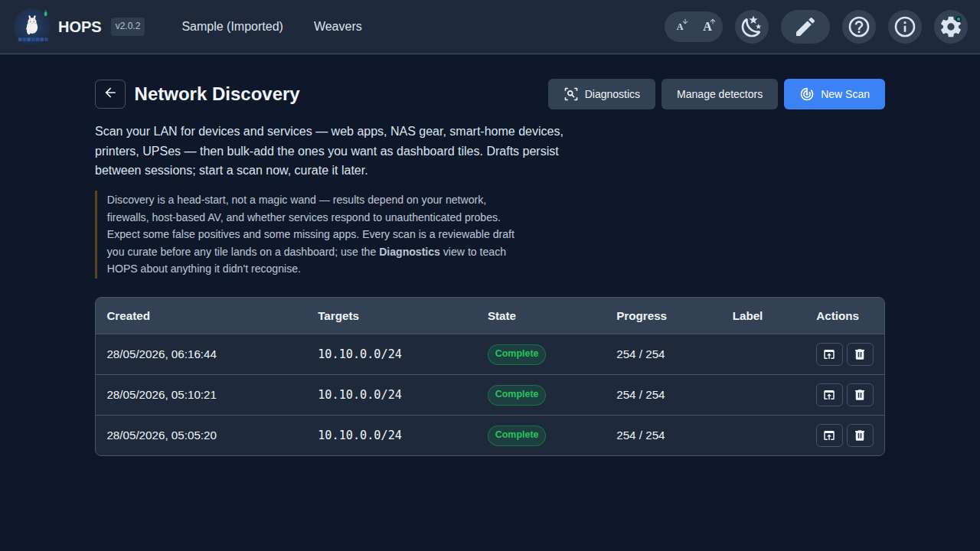
Task: Click Manage detectors button
Action: 720,94
